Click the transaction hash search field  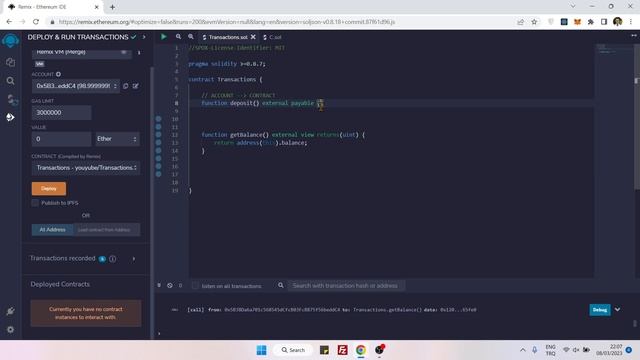coord(347,286)
